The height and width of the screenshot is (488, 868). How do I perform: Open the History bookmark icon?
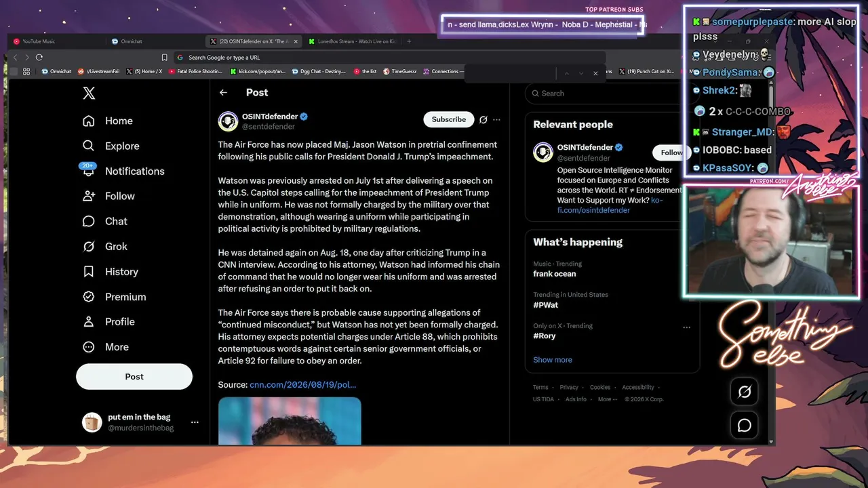(89, 271)
